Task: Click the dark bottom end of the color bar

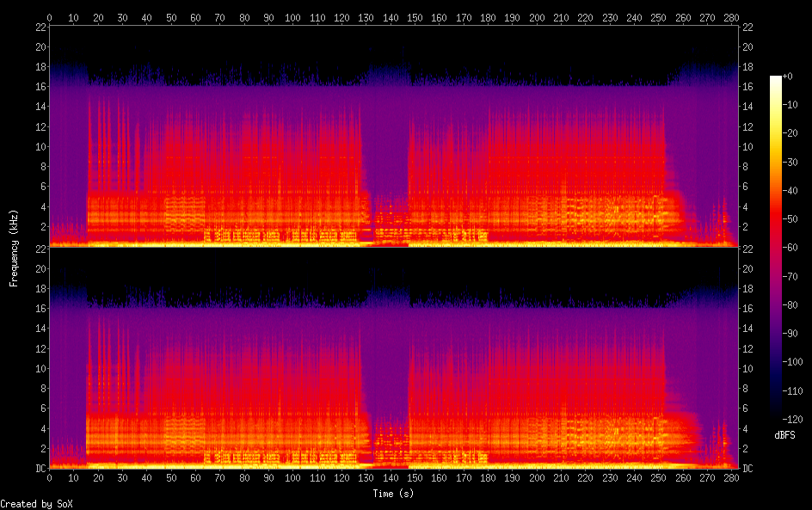Action: (x=776, y=415)
